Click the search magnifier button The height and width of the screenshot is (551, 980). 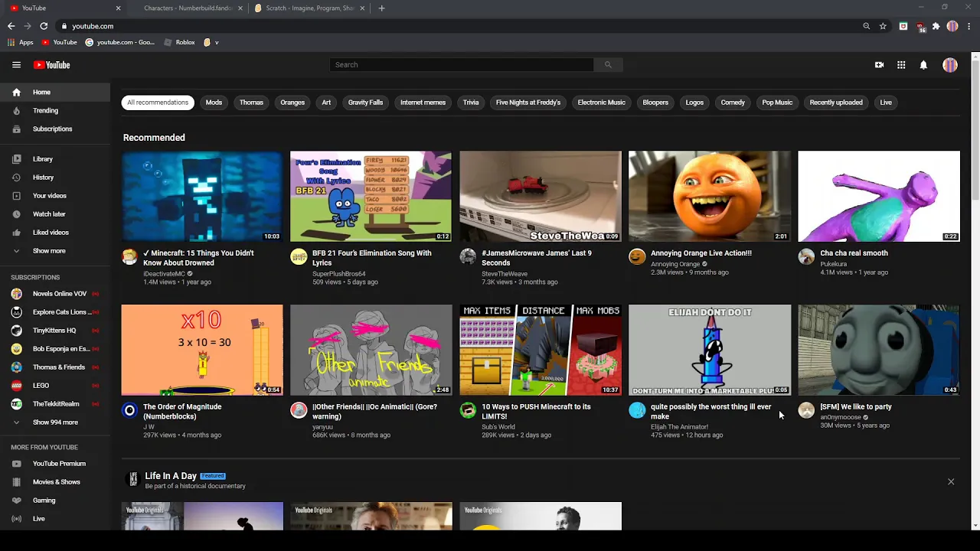coord(608,65)
